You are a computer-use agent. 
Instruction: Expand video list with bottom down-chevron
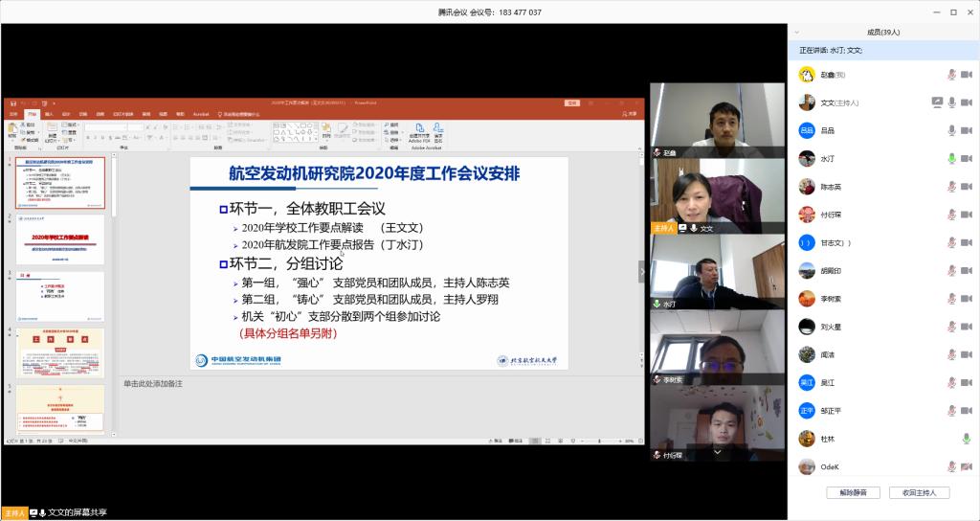coord(715,452)
